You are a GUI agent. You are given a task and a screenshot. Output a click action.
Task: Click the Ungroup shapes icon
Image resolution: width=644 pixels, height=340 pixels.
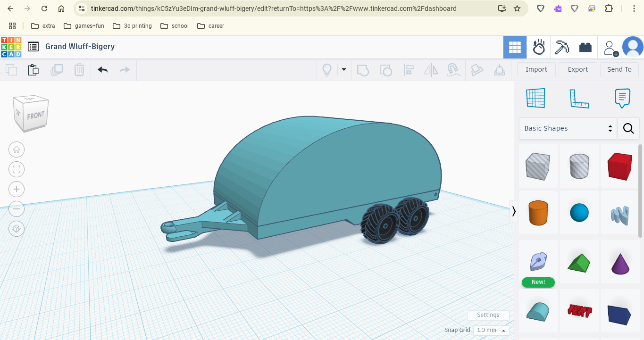[385, 70]
